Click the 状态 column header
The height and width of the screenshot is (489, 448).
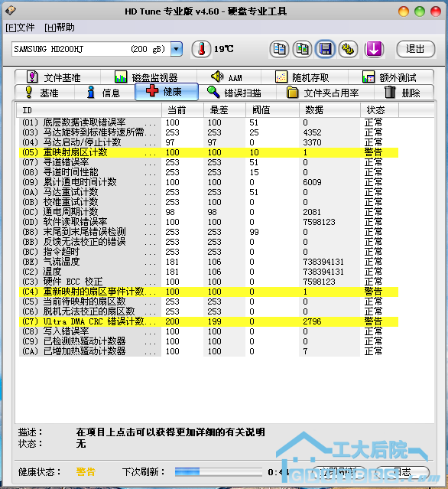point(379,110)
